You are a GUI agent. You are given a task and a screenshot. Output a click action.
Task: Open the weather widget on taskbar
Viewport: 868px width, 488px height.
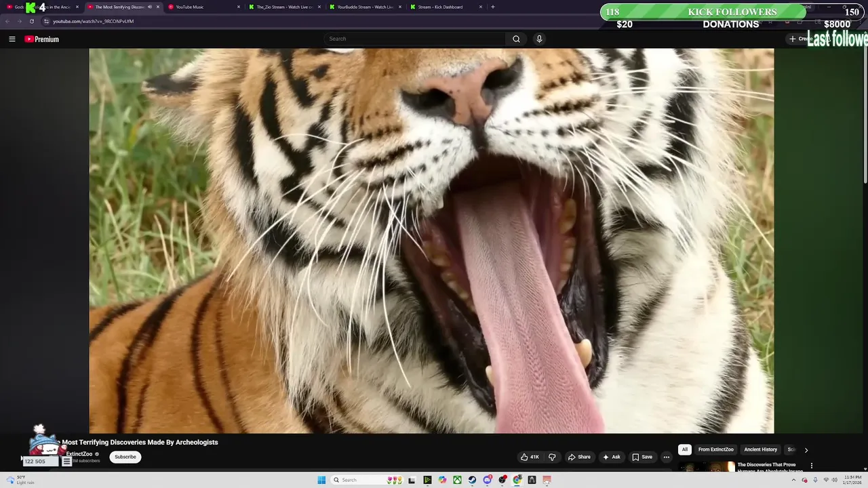point(20,480)
